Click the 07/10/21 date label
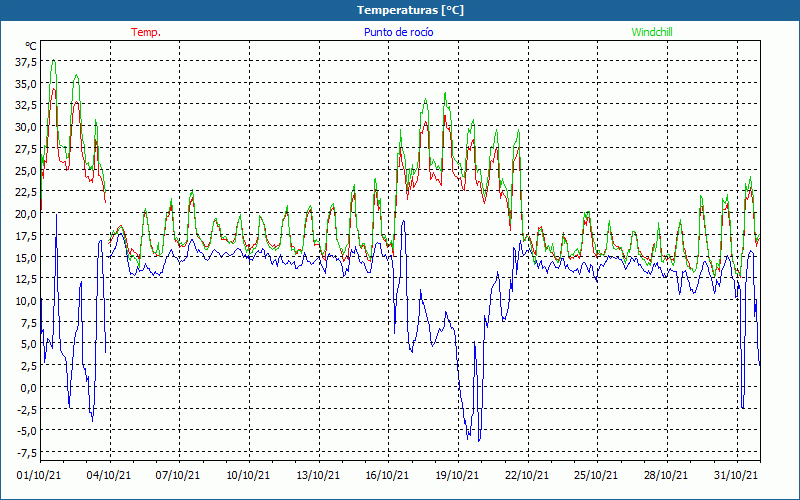The height and width of the screenshot is (500, 800). tap(178, 475)
